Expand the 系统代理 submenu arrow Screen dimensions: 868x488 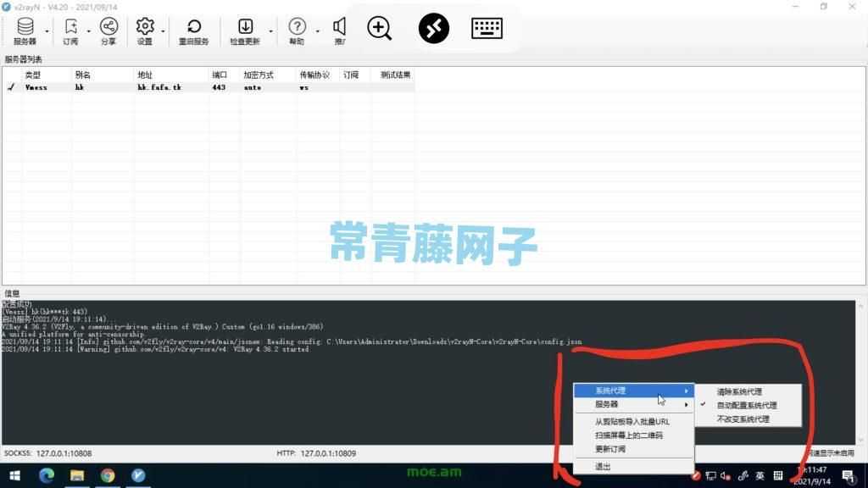(x=685, y=391)
